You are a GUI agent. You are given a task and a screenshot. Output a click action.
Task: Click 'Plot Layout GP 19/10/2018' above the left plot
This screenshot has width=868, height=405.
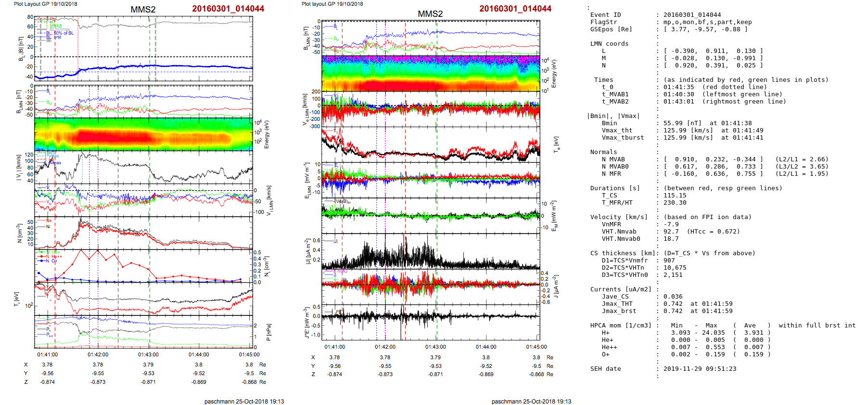[x=45, y=4]
